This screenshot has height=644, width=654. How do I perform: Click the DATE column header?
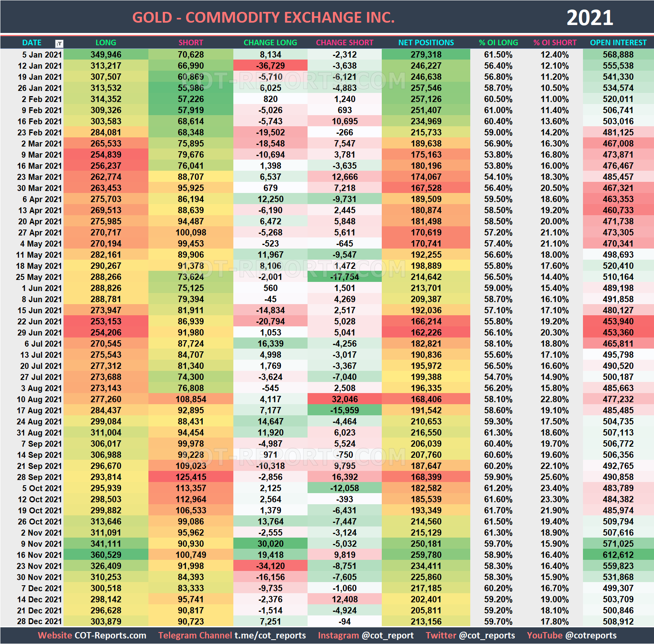(x=32, y=42)
